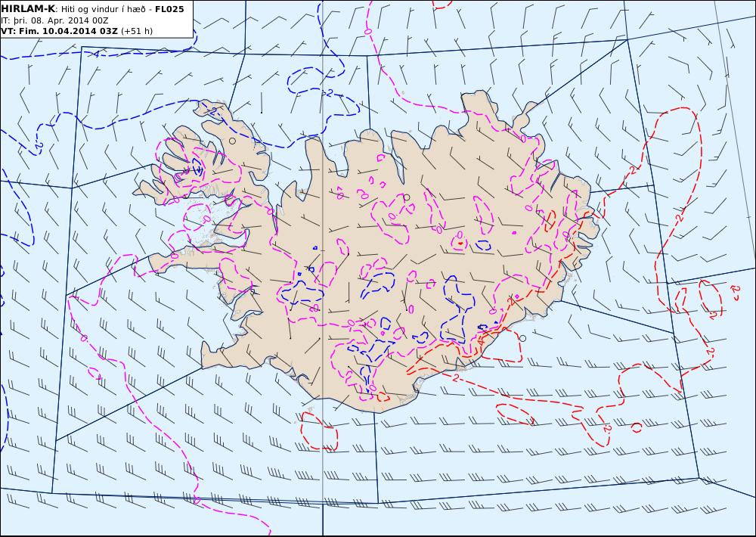
Task: Click the 'VT: Fim. 10.04.2014 03Z' valid time
Action: [x=59, y=31]
